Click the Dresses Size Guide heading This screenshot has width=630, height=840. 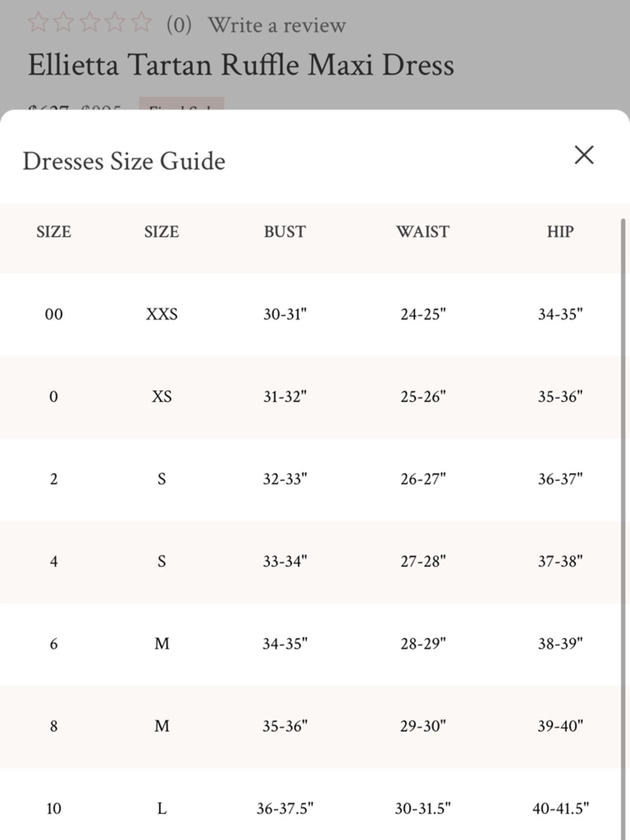[124, 161]
